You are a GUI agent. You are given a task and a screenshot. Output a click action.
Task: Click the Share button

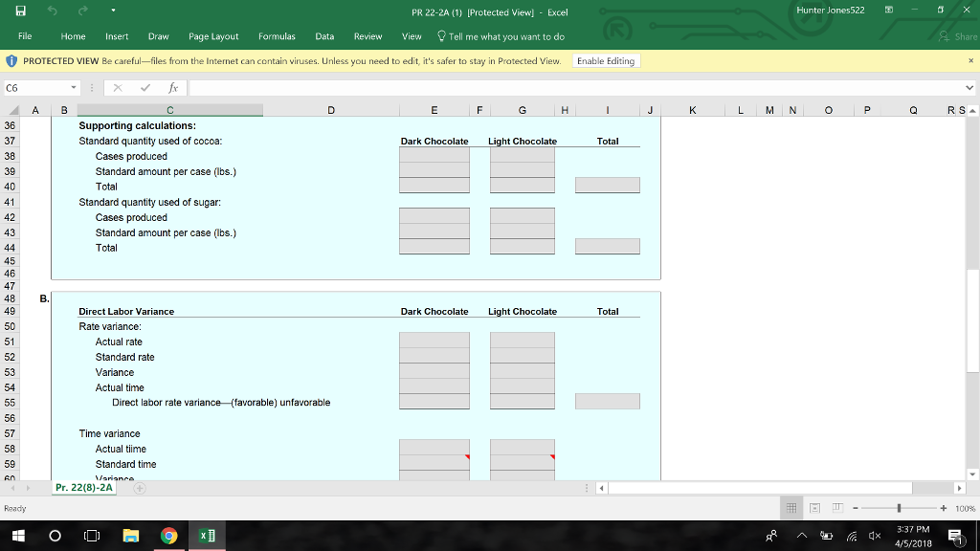[x=958, y=36]
